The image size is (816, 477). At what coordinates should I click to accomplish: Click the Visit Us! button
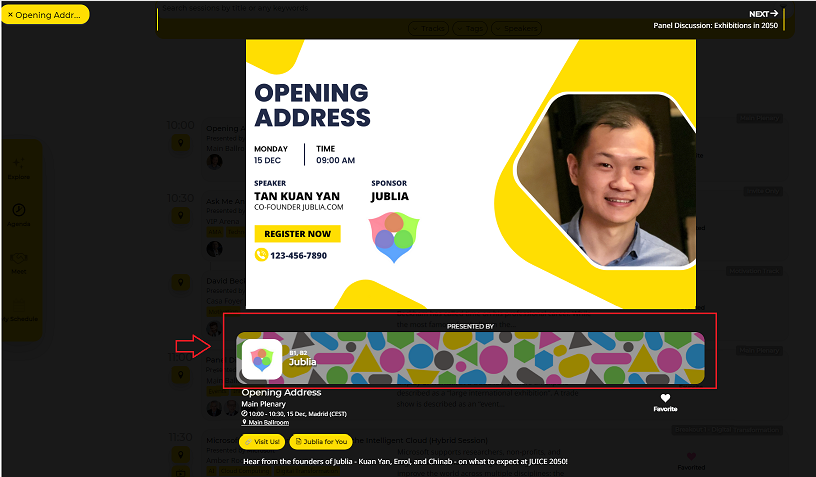click(x=262, y=442)
